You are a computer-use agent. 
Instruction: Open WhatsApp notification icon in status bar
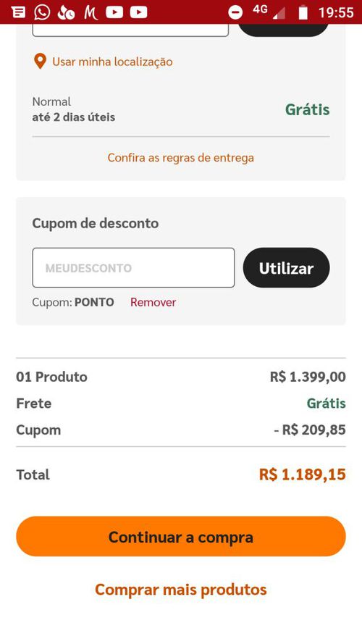click(x=42, y=12)
